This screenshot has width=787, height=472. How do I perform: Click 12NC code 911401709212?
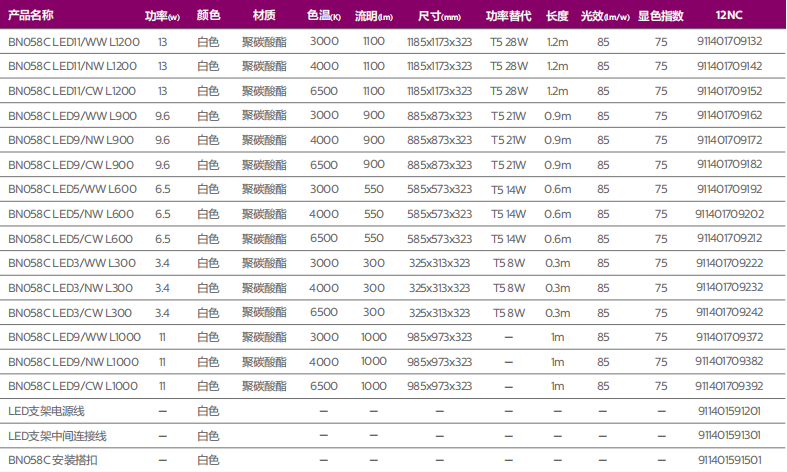729,239
